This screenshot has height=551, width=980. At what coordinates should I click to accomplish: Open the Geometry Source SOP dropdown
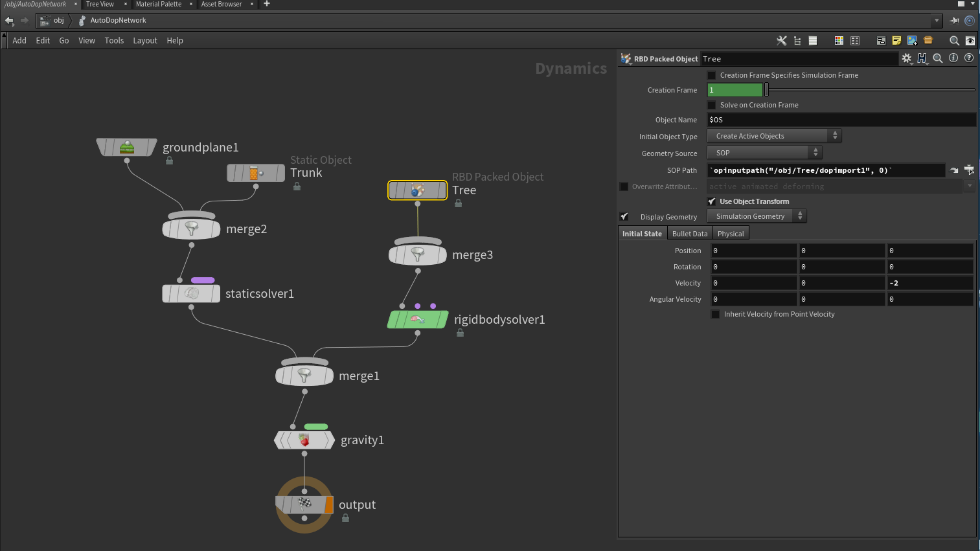[764, 153]
